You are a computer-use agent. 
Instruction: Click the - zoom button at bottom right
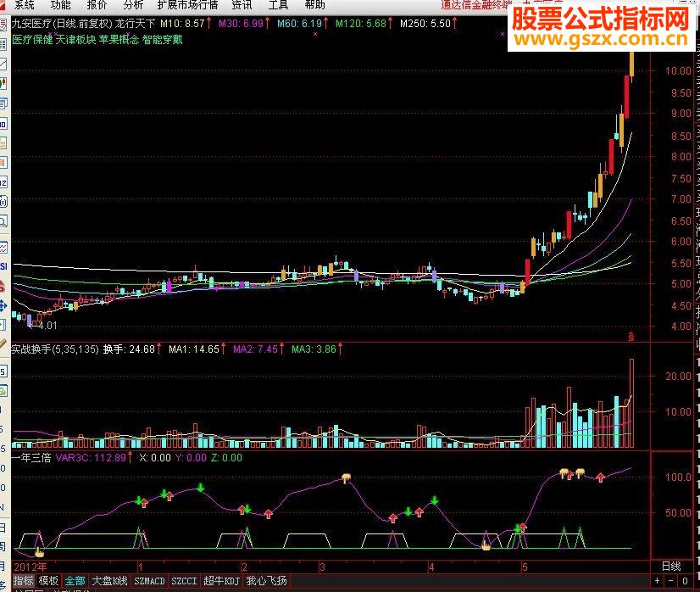[670, 581]
